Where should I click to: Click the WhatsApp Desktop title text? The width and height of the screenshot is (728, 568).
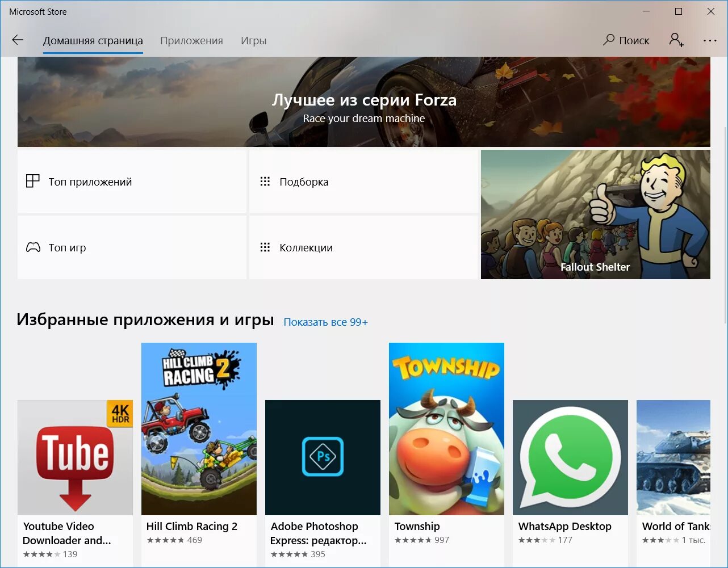(565, 526)
